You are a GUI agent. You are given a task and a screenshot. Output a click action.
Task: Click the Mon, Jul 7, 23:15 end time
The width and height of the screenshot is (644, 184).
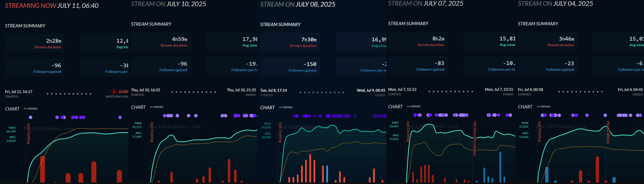499,89
